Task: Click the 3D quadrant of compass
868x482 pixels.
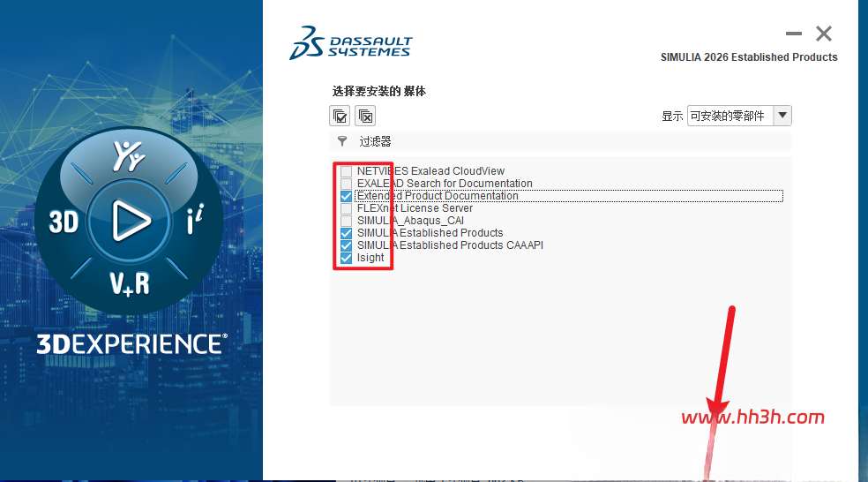Action: 64,222
